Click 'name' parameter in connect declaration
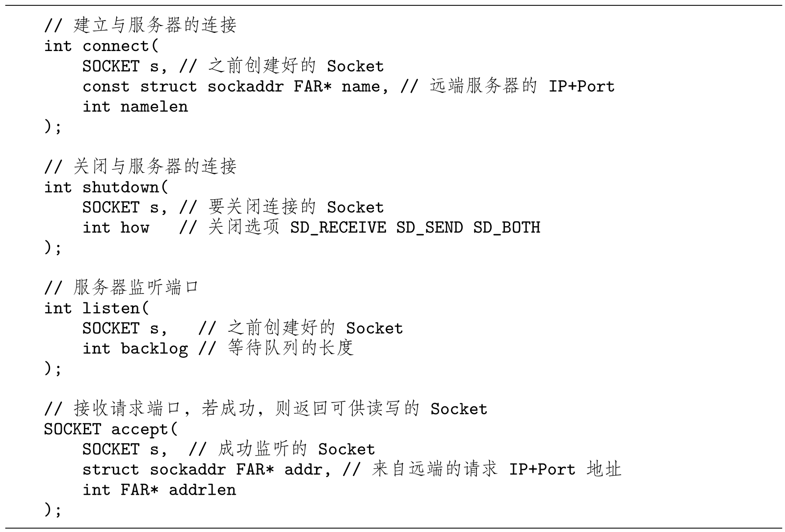 tap(361, 86)
